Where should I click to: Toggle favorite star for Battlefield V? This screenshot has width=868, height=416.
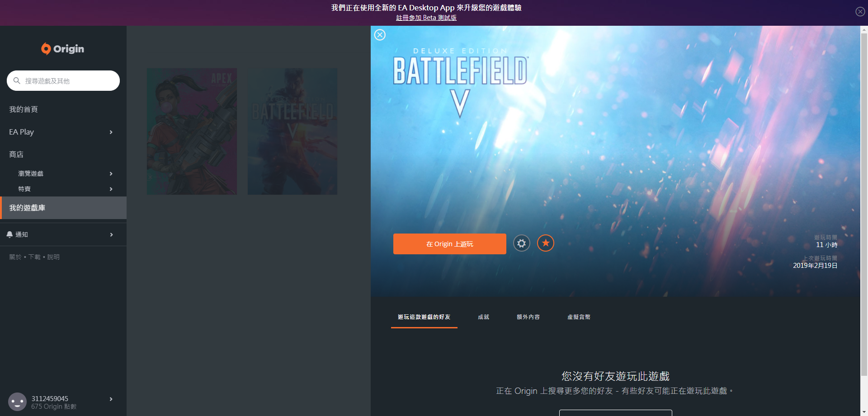[546, 243]
